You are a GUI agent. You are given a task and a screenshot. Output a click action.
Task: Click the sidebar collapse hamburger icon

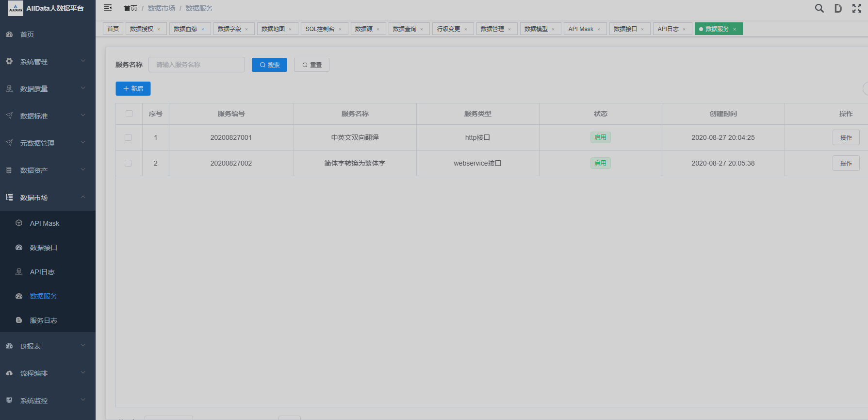pyautogui.click(x=108, y=8)
